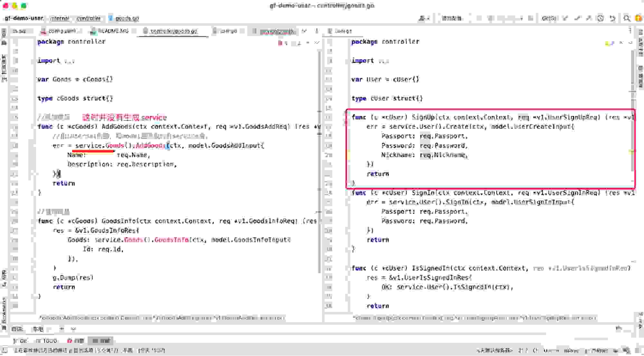Click 'type cGoods struct{}' line

pyautogui.click(x=75, y=98)
